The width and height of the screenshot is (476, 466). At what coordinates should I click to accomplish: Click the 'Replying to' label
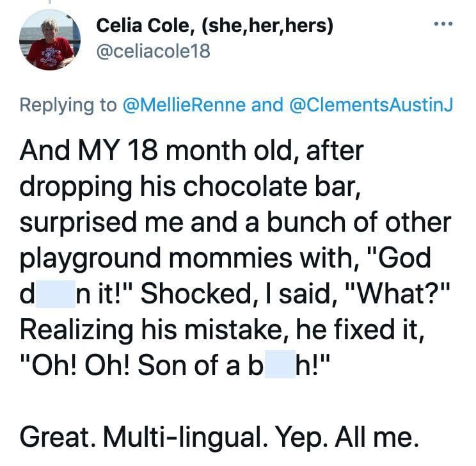pos(68,105)
